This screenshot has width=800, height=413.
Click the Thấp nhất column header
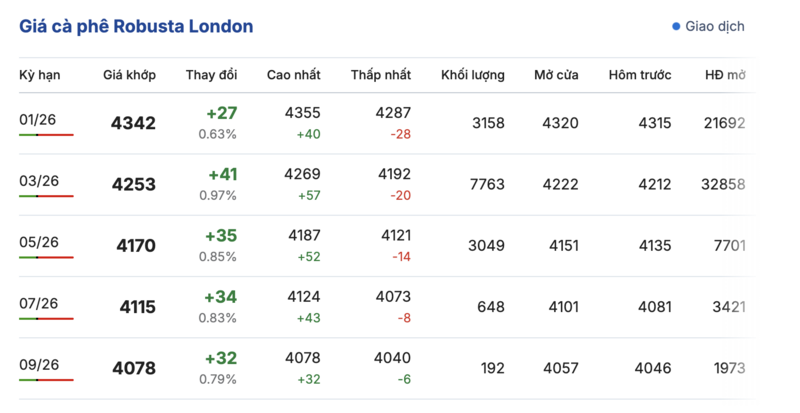pyautogui.click(x=381, y=75)
